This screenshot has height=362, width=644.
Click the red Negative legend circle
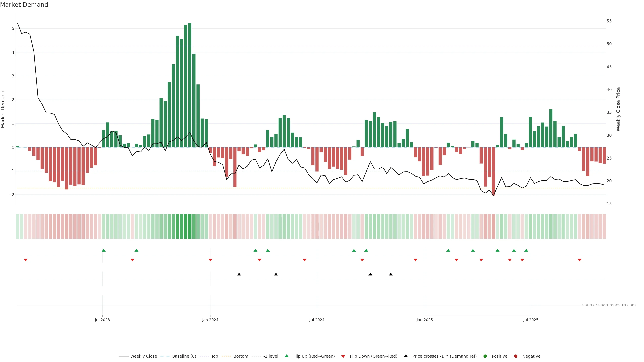click(516, 356)
